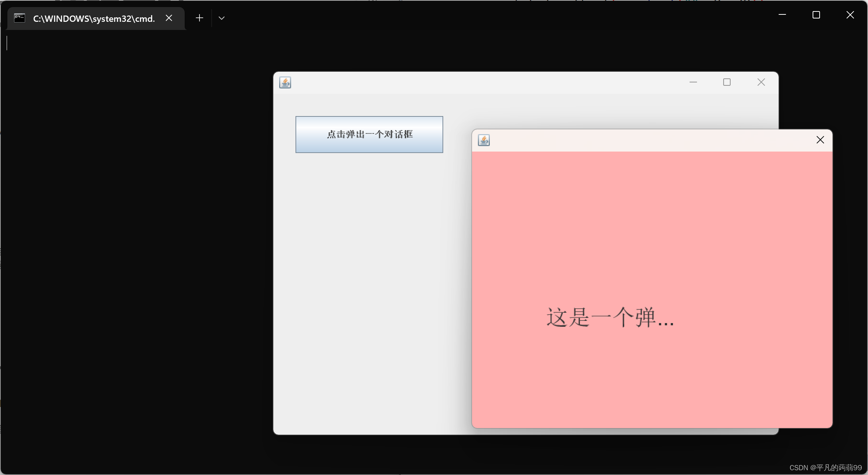Close the terminal window

pyautogui.click(x=850, y=15)
